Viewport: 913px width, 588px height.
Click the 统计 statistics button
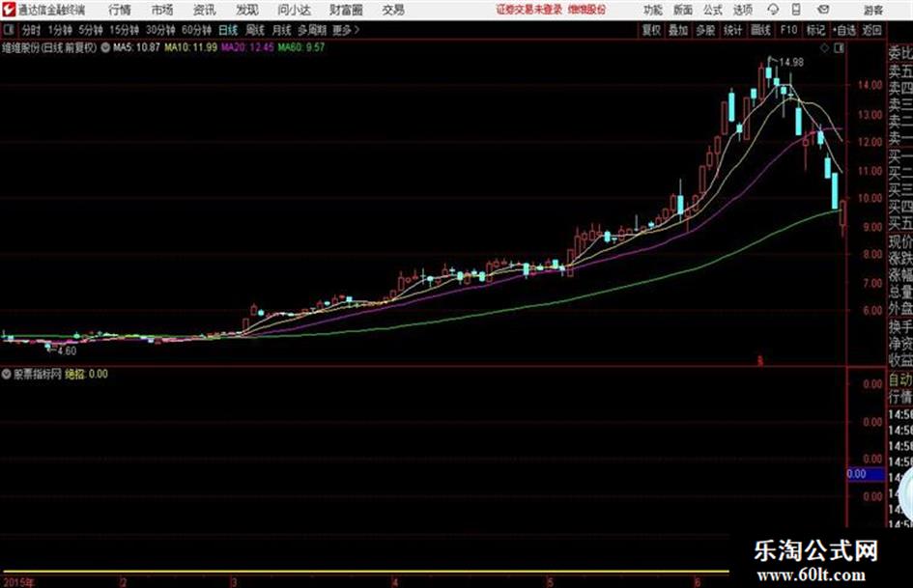coord(733,30)
